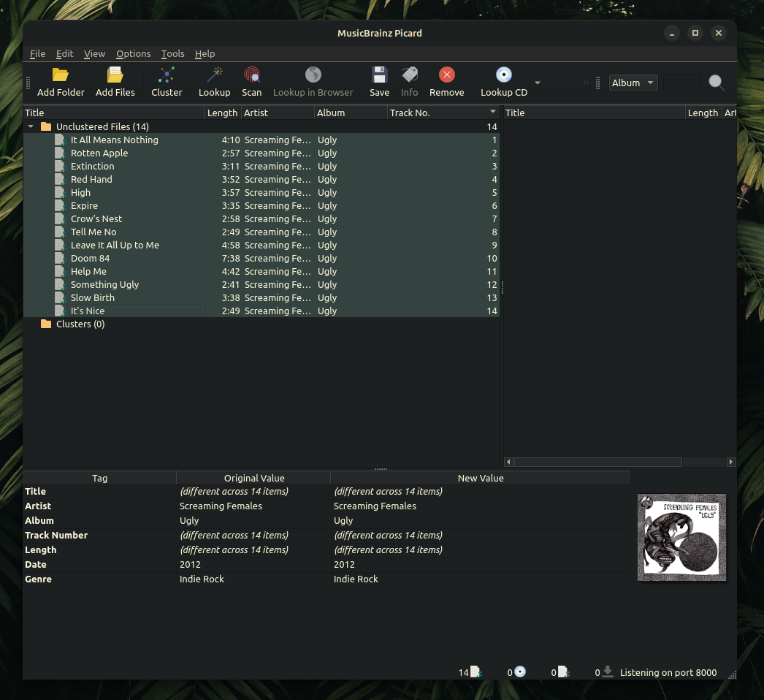Click the New Value column header
764x700 pixels.
tap(481, 478)
